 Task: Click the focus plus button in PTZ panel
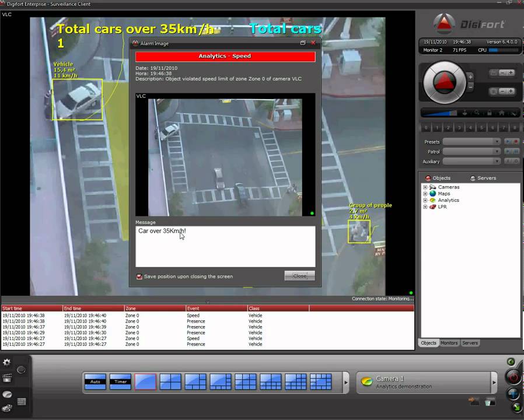pyautogui.click(x=511, y=72)
